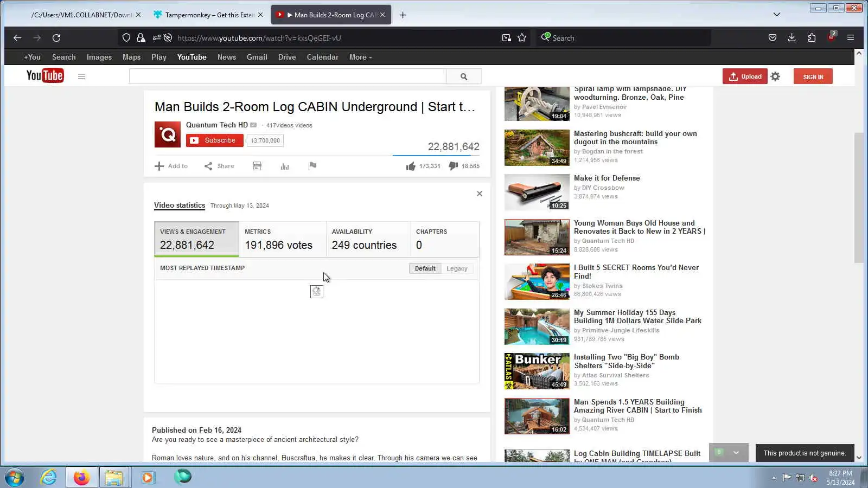Image resolution: width=868 pixels, height=488 pixels.
Task: Click the statistics bar chart icon
Action: click(285, 166)
